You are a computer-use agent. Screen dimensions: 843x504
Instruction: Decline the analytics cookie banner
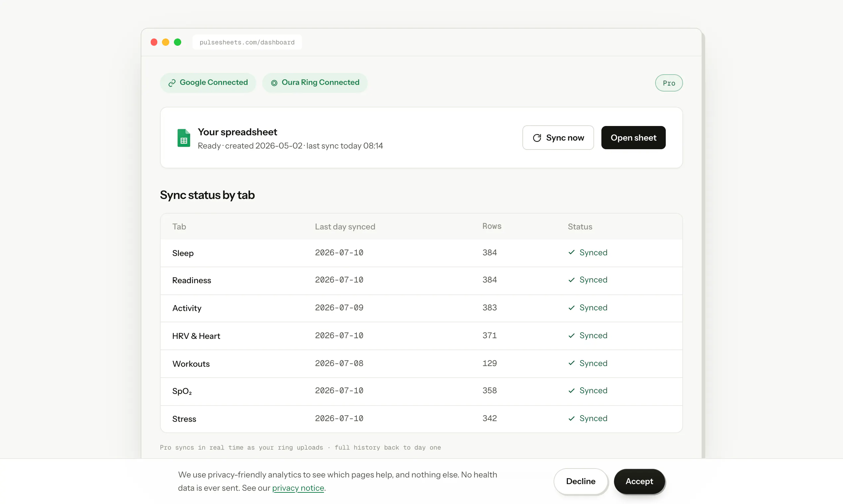click(x=580, y=481)
